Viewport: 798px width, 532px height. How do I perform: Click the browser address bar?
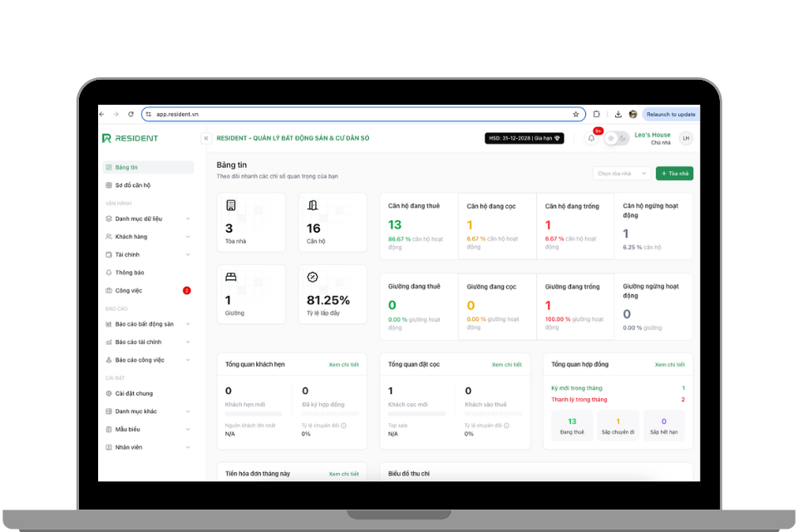[357, 114]
